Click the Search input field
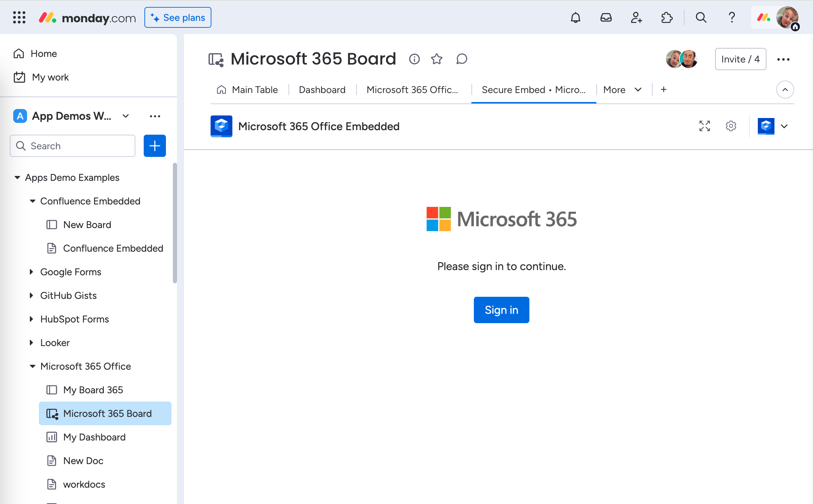This screenshot has height=504, width=813. point(73,146)
